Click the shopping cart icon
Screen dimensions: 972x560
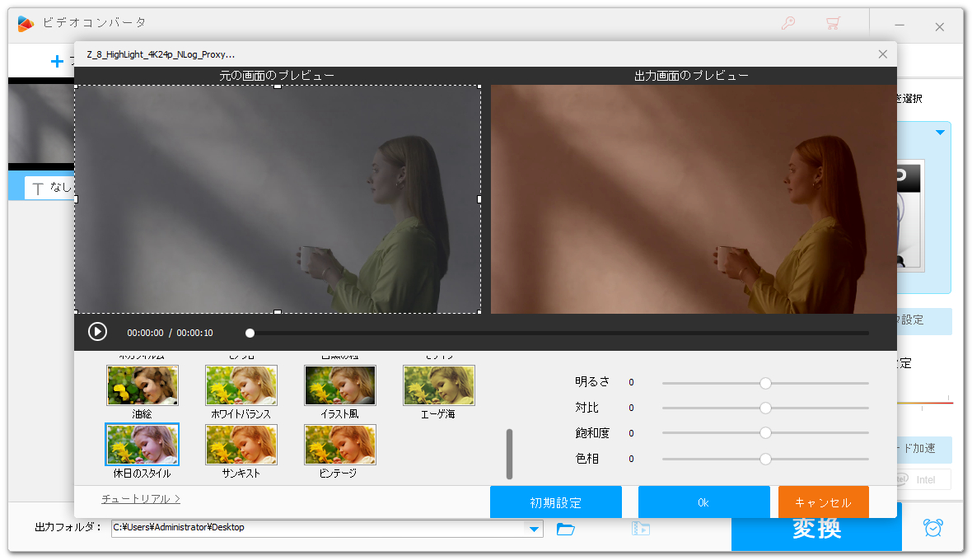tap(833, 24)
